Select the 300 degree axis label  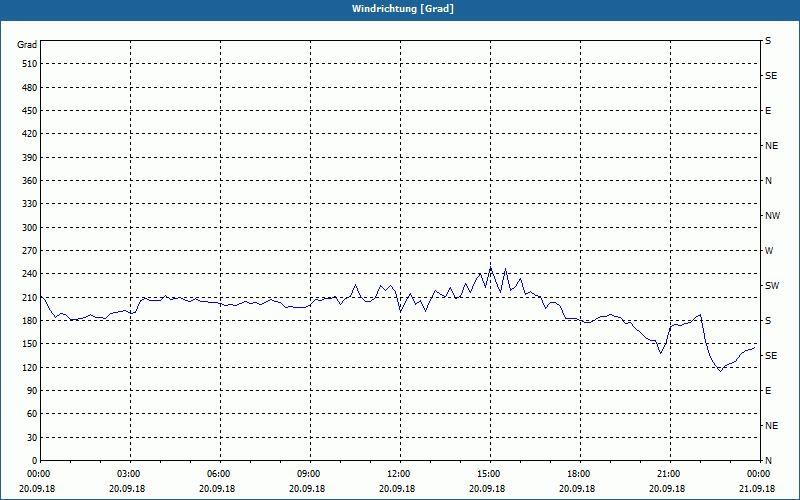tap(30, 228)
